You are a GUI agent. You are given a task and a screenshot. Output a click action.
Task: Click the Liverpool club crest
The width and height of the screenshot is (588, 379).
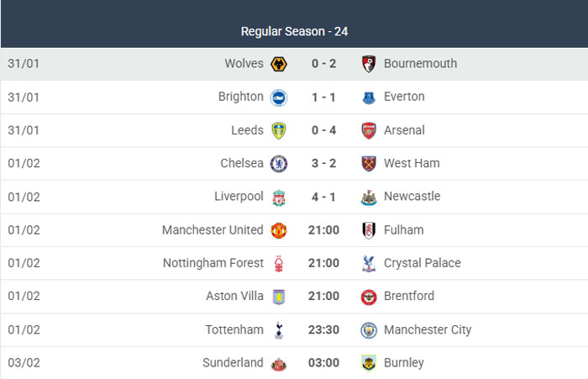point(279,197)
